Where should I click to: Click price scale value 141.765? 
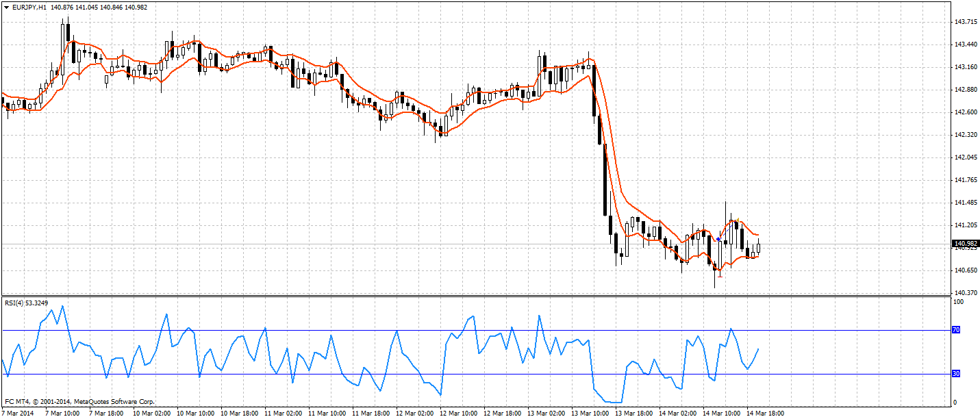click(x=965, y=180)
